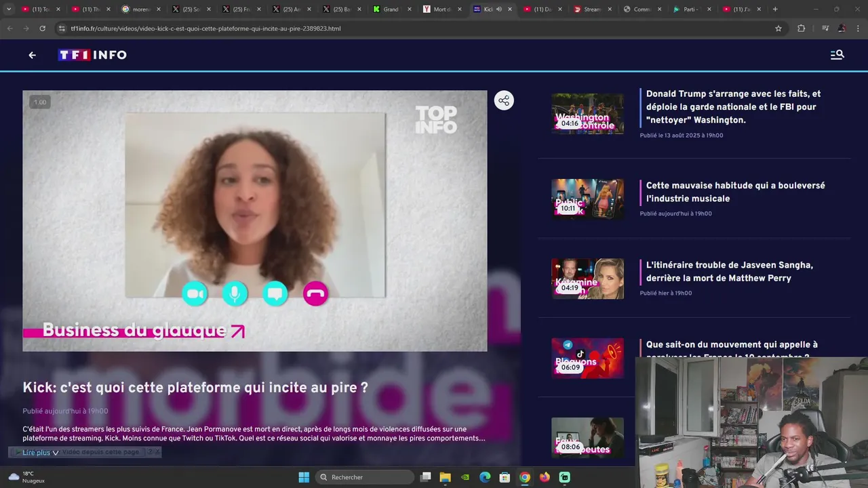Click the video title 'Kick: c'est quoi cette plateforme'
This screenshot has width=868, height=488.
coord(195,388)
